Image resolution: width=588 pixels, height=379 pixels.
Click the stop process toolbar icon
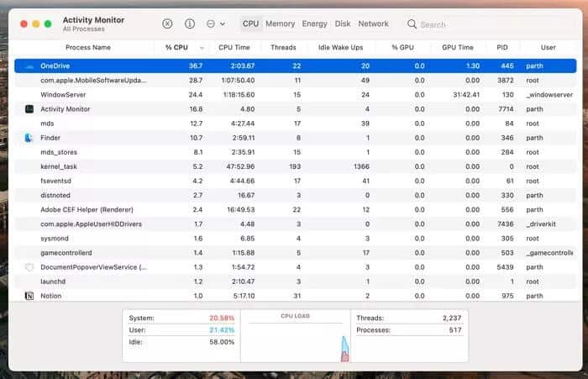coord(167,24)
